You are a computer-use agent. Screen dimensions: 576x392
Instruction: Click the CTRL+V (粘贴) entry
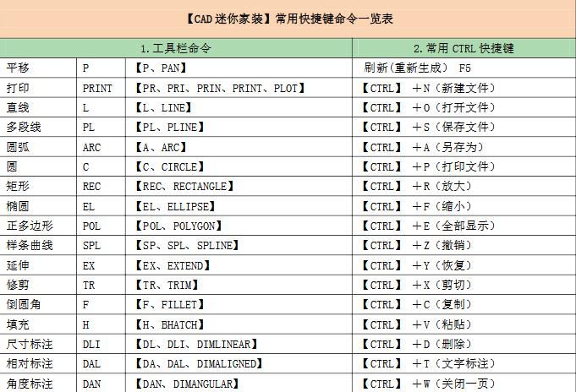click(x=464, y=324)
